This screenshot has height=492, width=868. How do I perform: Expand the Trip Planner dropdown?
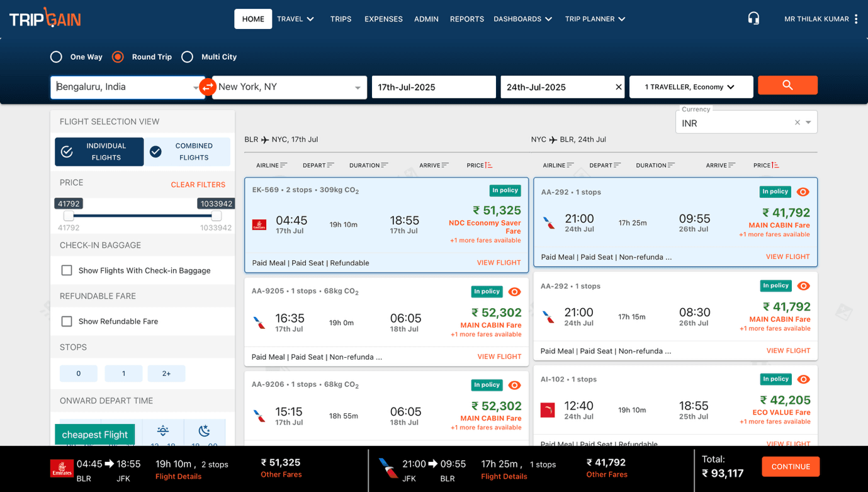pyautogui.click(x=595, y=19)
